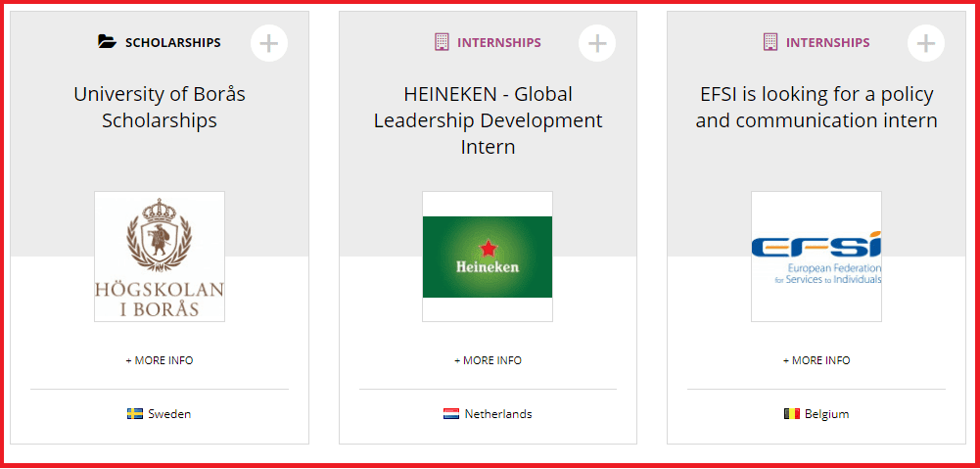Screen dimensions: 980x469
Task: Click the building icon on the EFSI card
Action: pos(770,42)
